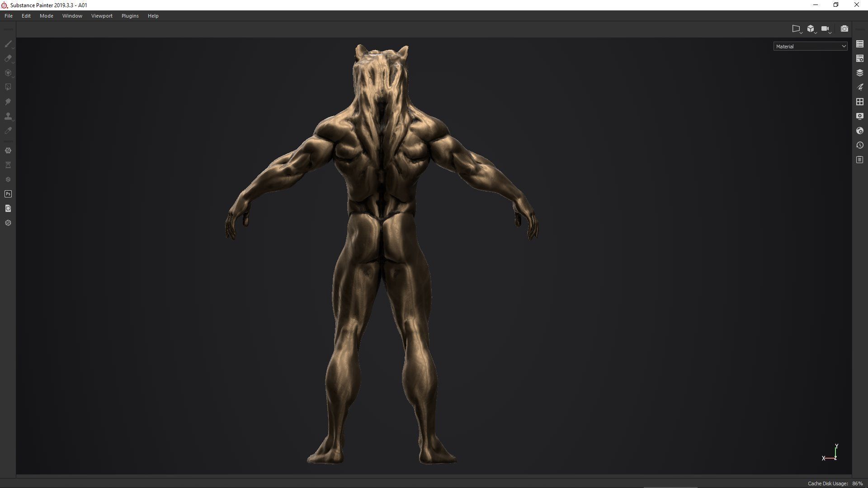Screen dimensions: 868x488
Task: Minimize the Substance Painter window
Action: point(816,5)
